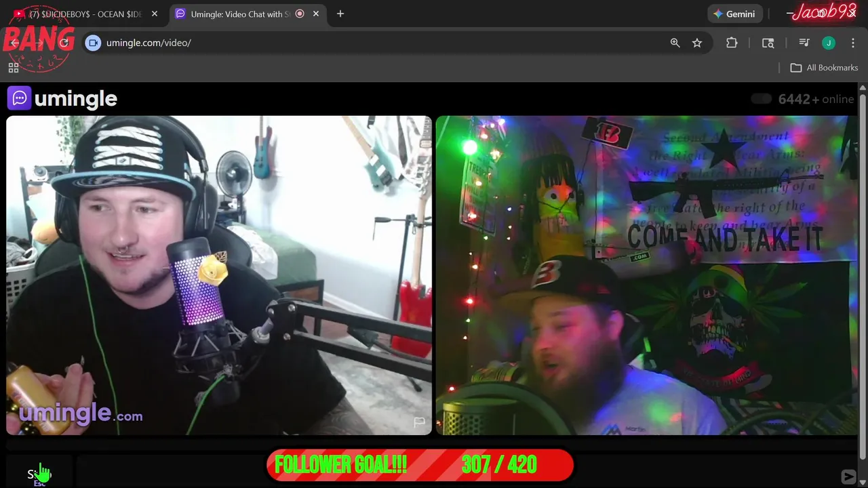
Task: Open the All Bookmarks folder
Action: 824,68
